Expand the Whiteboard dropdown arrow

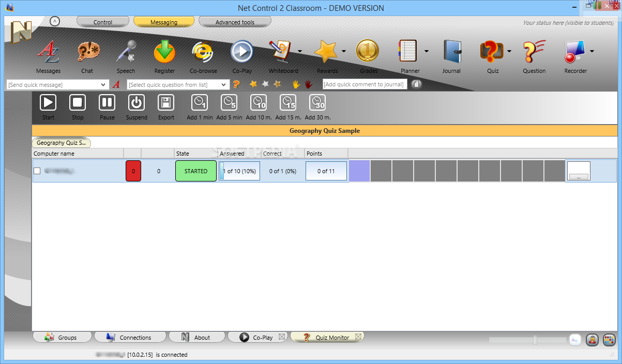[x=300, y=51]
